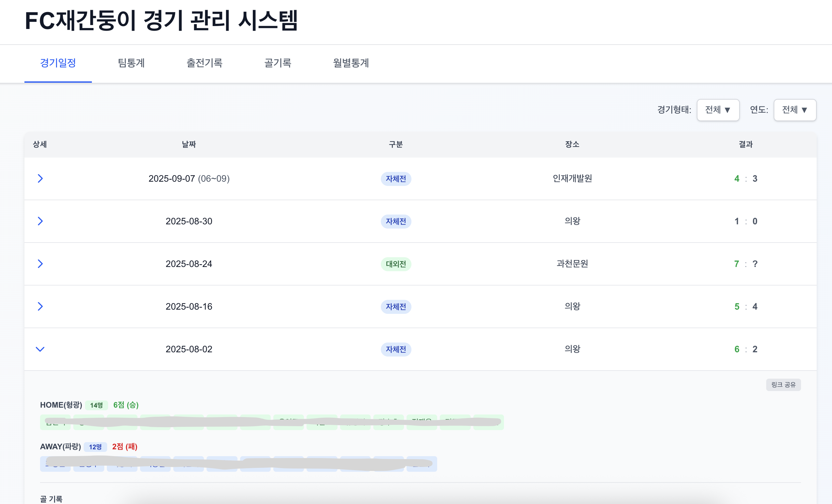The width and height of the screenshot is (832, 504).
Task: Expand the 2025-08-24 대외전 row chevron
Action: pyautogui.click(x=40, y=264)
